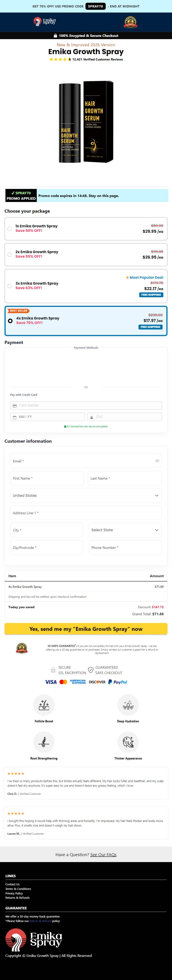Screen dimensions: 172x980
Task: Click the 30 day guarantee badge in header
Action: coord(130,22)
